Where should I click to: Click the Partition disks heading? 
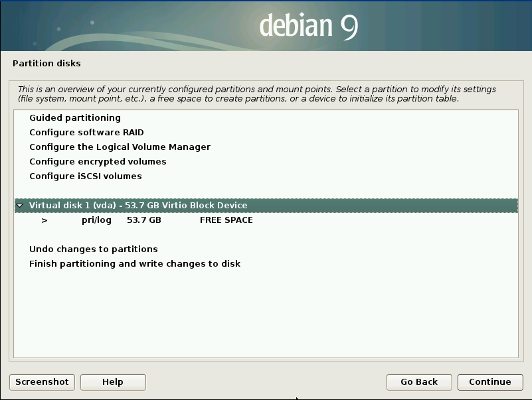46,64
